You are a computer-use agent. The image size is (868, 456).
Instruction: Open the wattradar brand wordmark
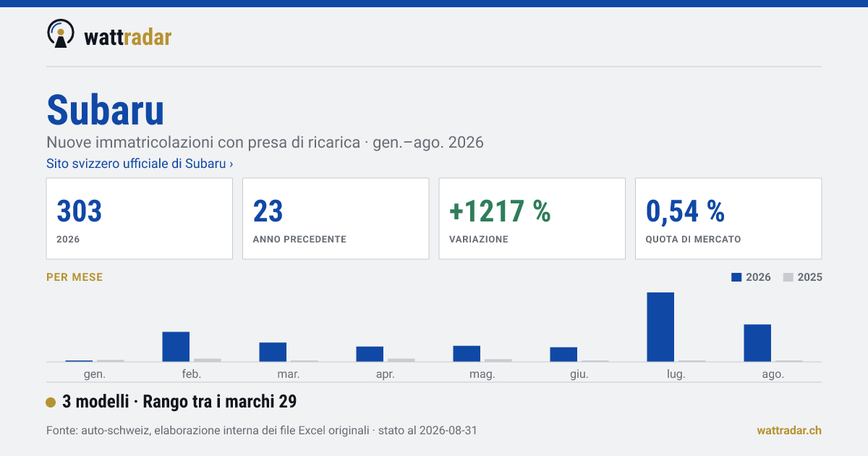tap(128, 37)
